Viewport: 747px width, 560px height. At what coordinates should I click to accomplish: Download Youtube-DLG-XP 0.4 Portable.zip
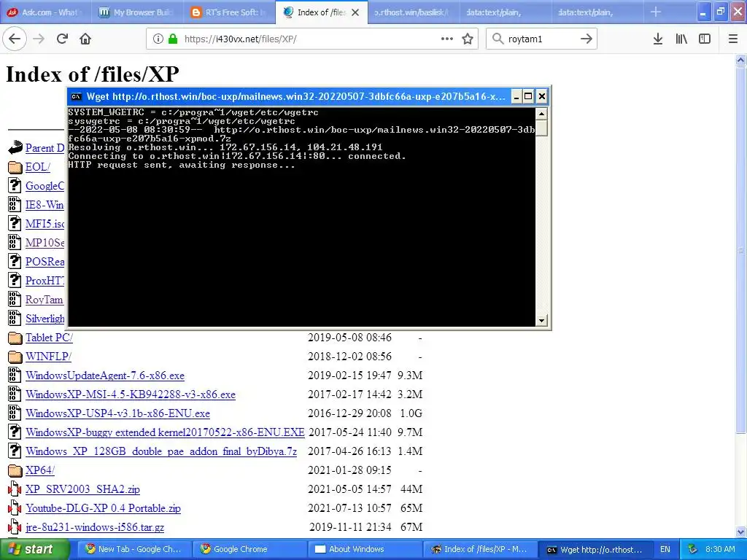104,508
